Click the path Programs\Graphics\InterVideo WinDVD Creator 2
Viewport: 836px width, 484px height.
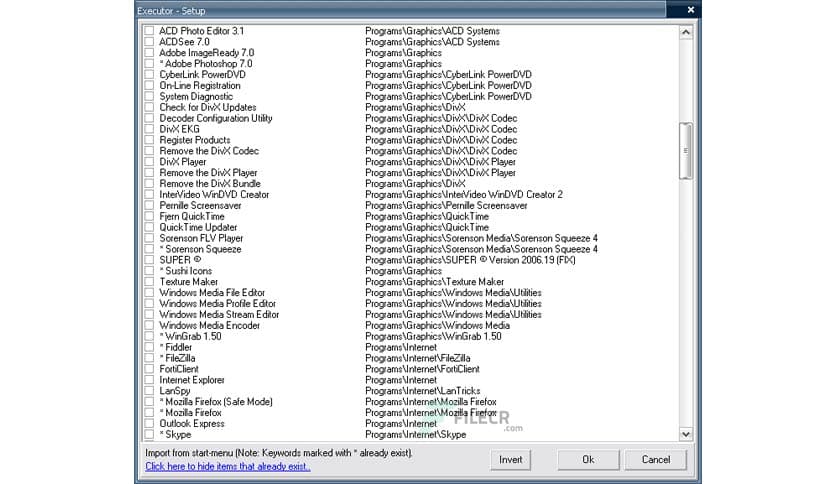pyautogui.click(x=464, y=195)
